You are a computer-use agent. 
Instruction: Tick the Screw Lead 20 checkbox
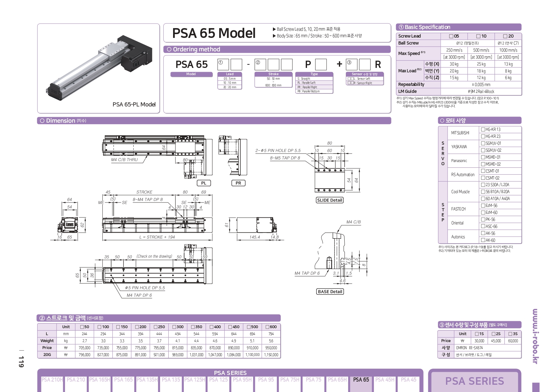point(505,36)
